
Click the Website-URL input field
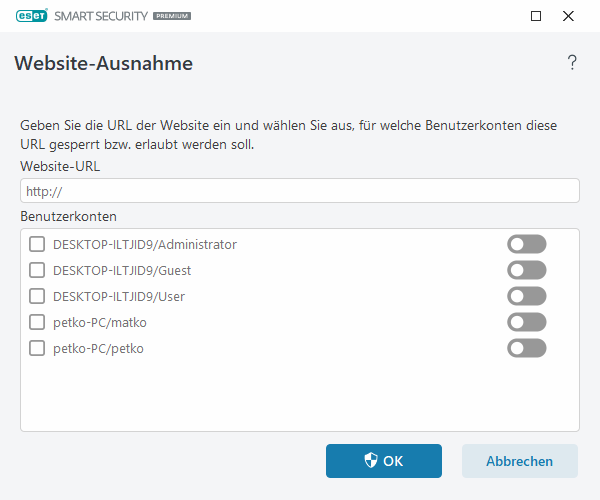point(300,191)
